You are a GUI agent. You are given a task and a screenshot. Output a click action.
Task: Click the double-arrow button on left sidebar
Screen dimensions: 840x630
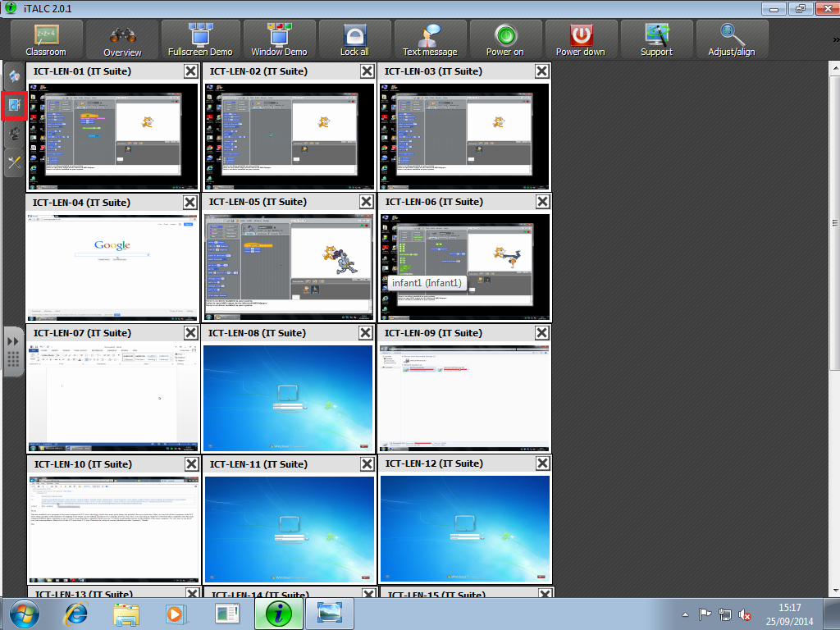click(13, 341)
